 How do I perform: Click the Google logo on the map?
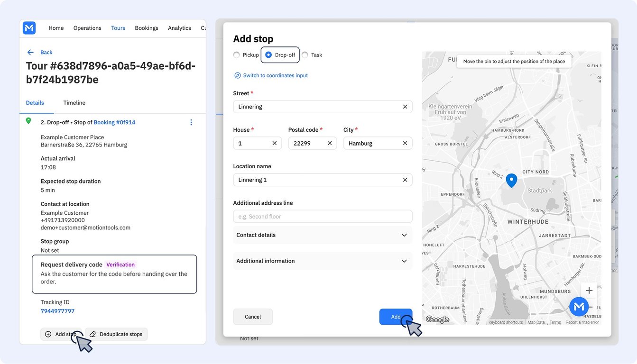pos(437,319)
